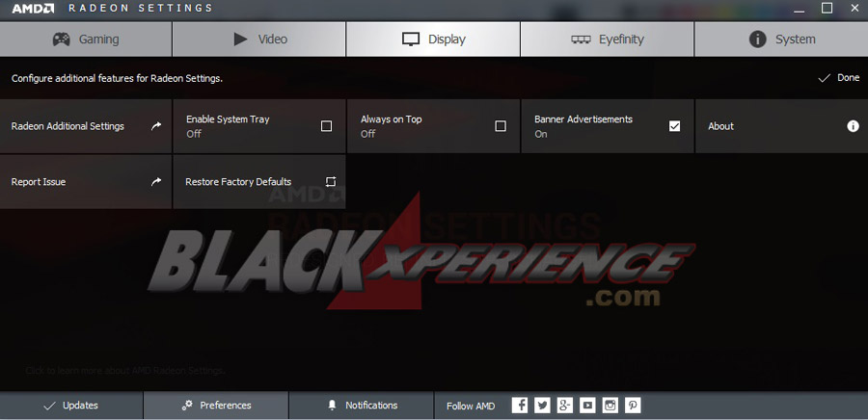868x420 pixels.
Task: Click the Display monitor icon
Action: [x=411, y=39]
